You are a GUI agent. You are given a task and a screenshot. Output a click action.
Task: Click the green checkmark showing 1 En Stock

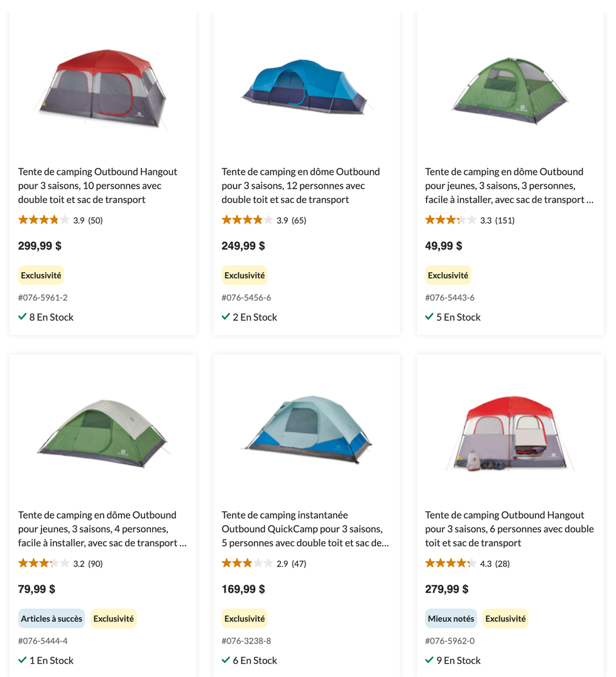(x=23, y=661)
